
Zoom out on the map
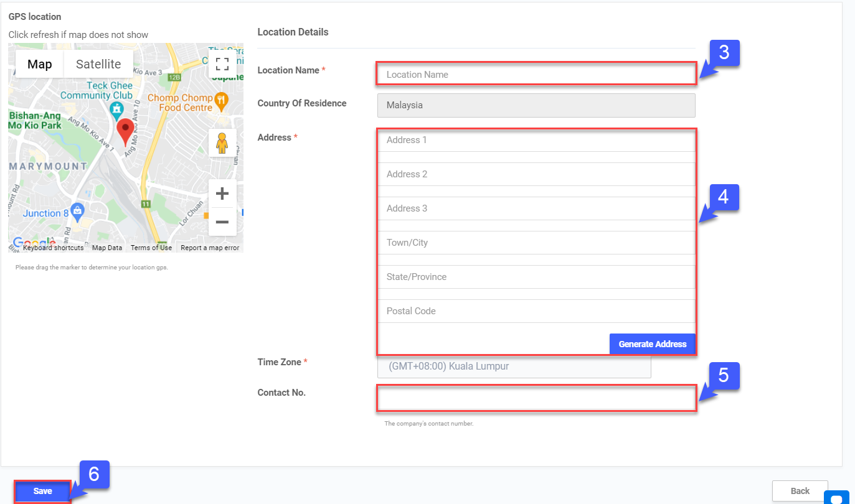coord(222,222)
